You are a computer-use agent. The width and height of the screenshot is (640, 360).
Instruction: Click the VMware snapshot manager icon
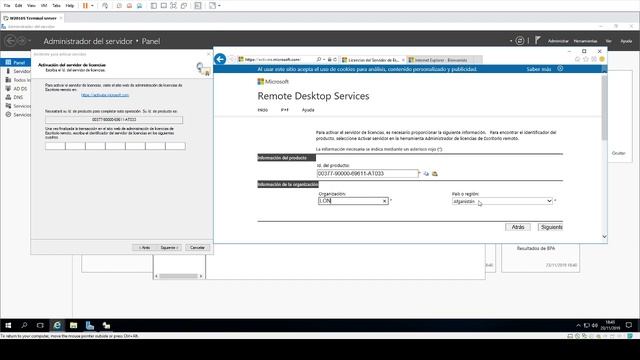140,6
